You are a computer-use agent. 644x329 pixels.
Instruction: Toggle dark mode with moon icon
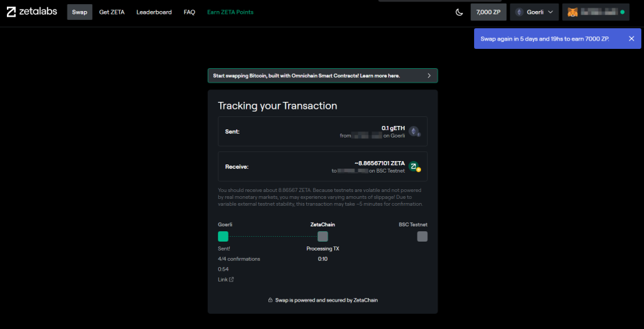[x=459, y=12]
